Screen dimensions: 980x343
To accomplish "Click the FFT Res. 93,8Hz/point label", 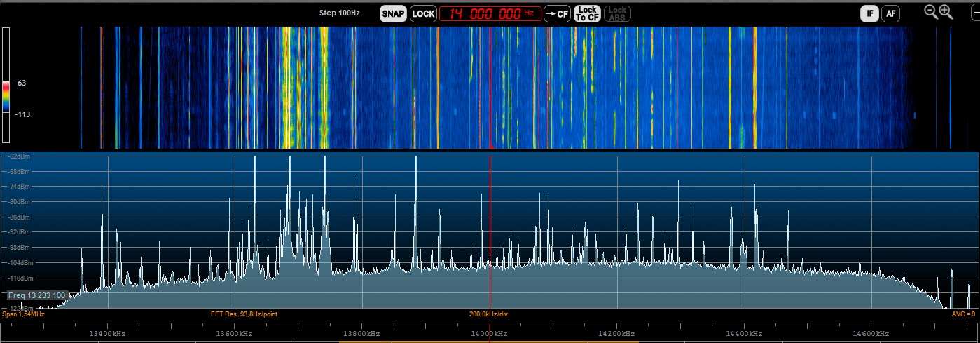I will 244,314.
